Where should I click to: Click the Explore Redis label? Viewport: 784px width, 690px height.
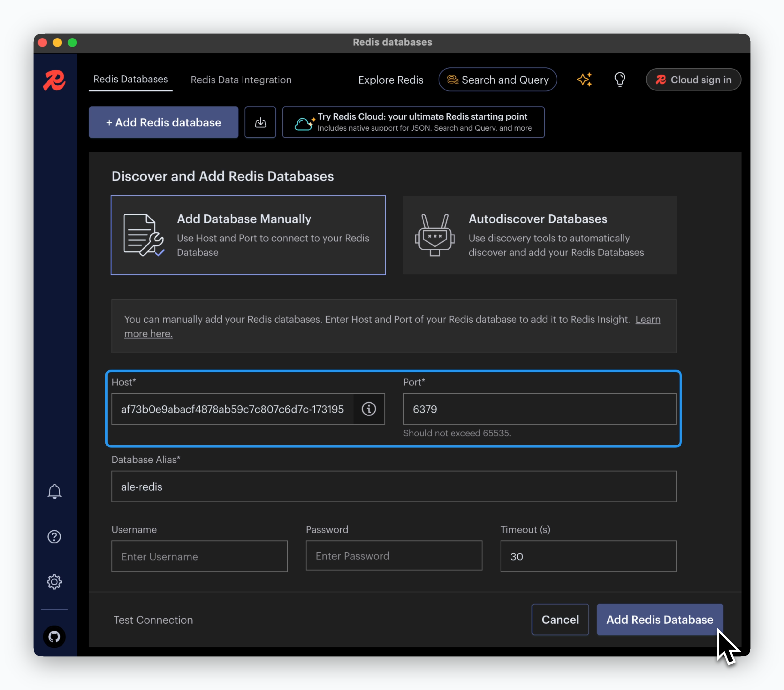(x=391, y=80)
